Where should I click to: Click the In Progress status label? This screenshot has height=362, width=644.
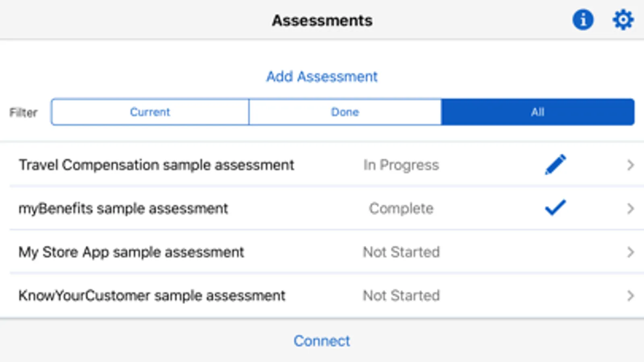pos(401,165)
